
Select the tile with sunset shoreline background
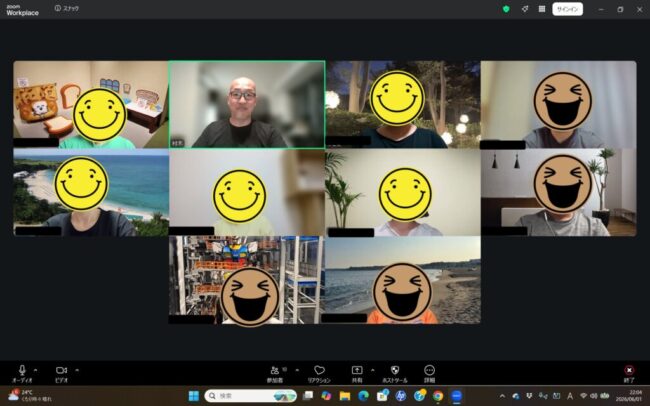[x=403, y=280]
